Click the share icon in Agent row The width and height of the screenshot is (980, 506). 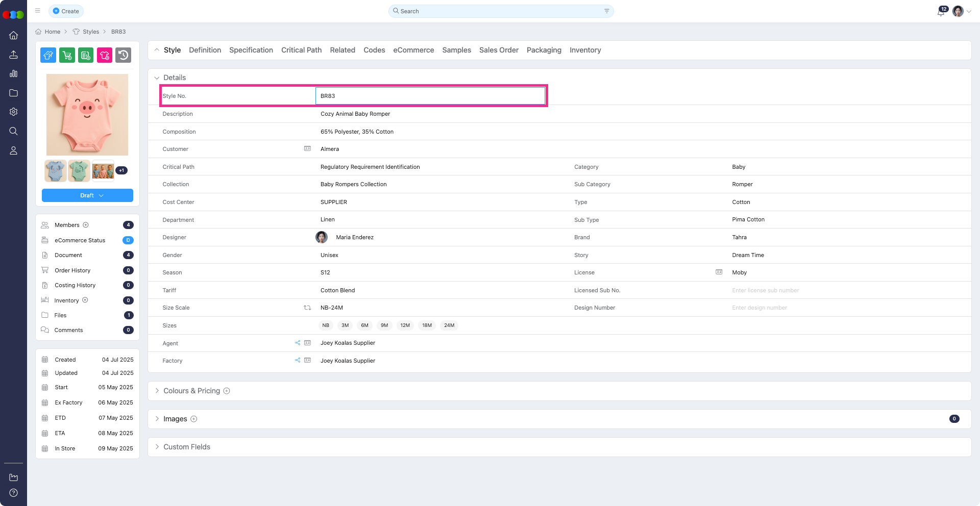tap(298, 343)
